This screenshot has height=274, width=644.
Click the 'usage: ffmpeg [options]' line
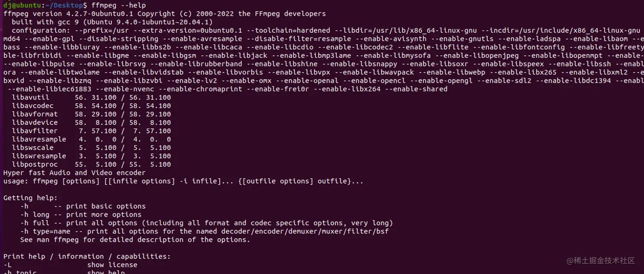184,181
